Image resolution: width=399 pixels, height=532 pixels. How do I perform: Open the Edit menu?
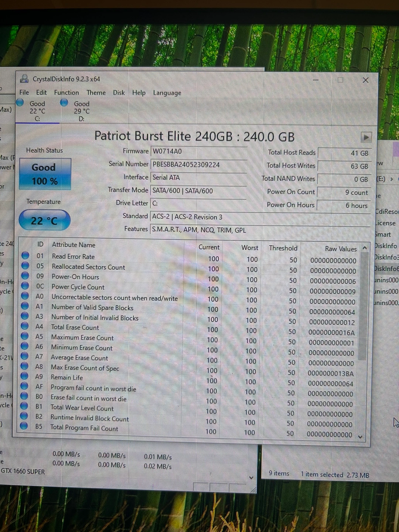41,92
